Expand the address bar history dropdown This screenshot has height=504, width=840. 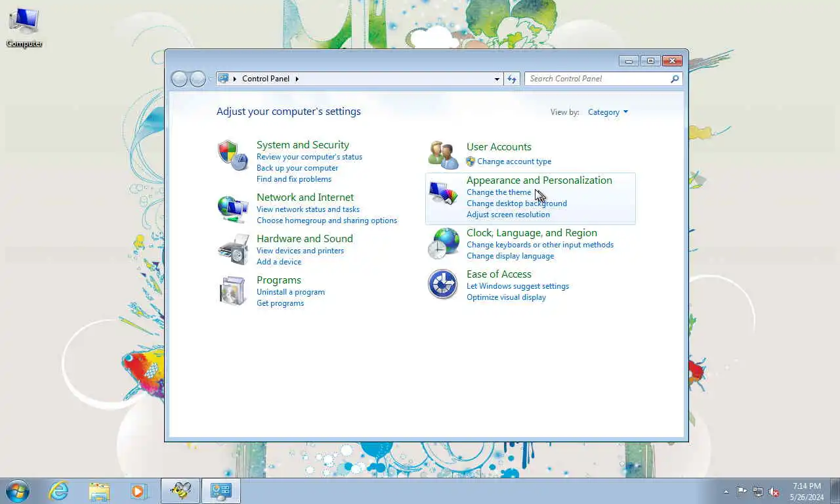click(x=497, y=79)
